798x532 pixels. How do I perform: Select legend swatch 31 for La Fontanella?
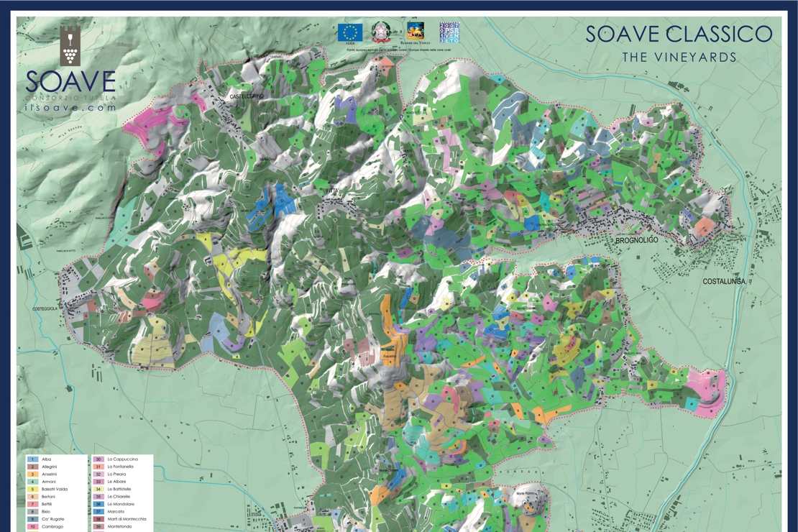pyautogui.click(x=98, y=467)
